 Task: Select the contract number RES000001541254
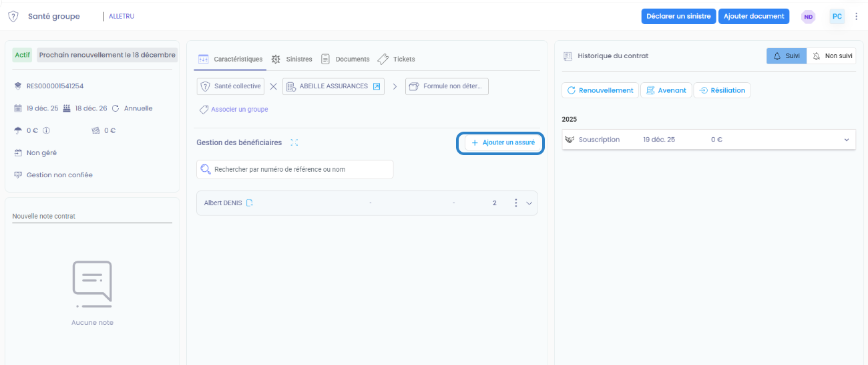pyautogui.click(x=55, y=86)
